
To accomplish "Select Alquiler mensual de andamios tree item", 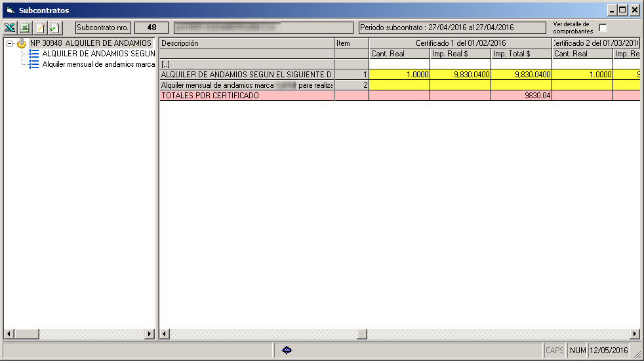I will pos(98,64).
